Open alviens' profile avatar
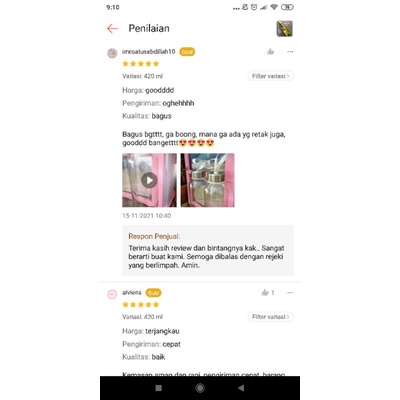This screenshot has height=400, width=400. coord(112,294)
